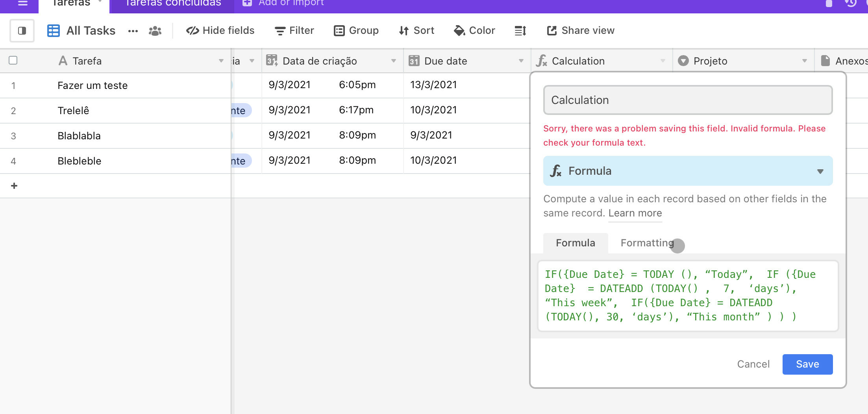The width and height of the screenshot is (868, 414).
Task: Click the 6:17pm creation time cell
Action: click(356, 110)
